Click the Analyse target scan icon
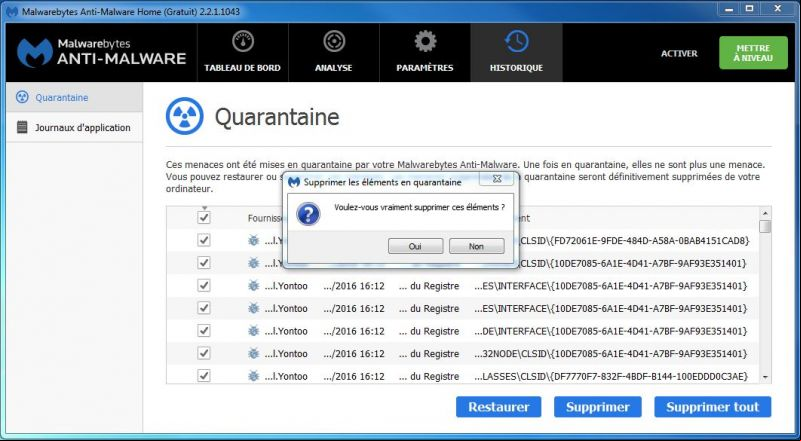Viewport: 801px width, 441px height. click(x=334, y=42)
